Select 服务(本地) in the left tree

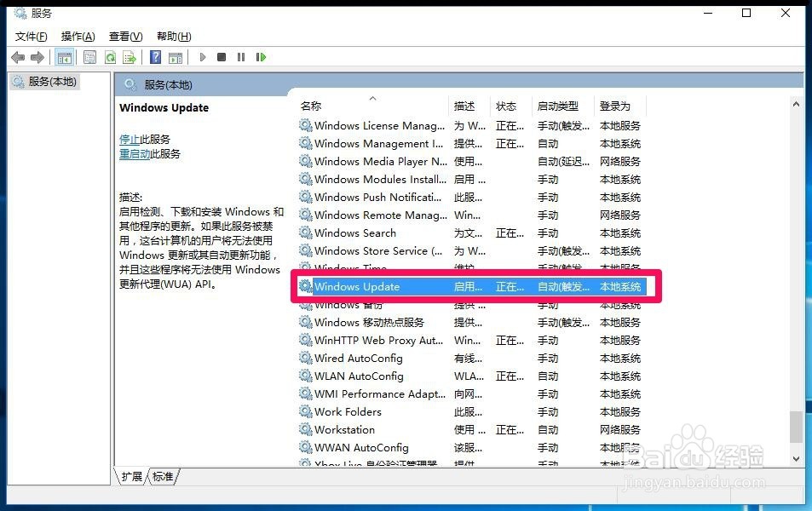click(x=44, y=82)
